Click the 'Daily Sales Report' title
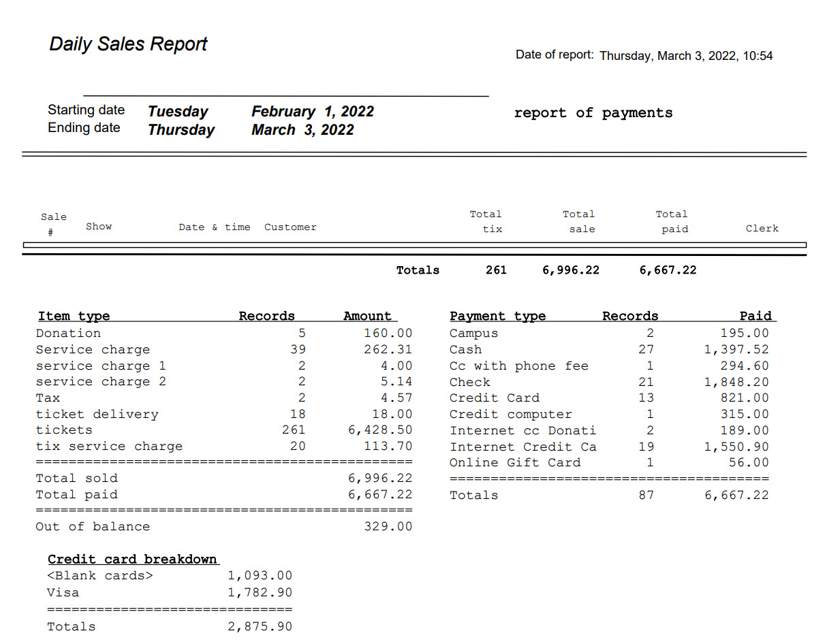825x644 pixels. (128, 44)
